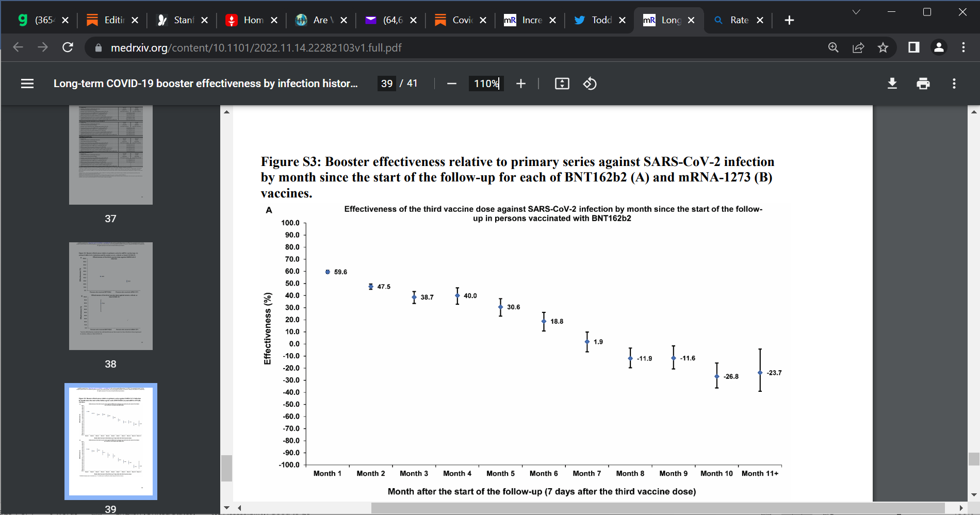Rotate the PDF counterclockwise
980x515 pixels.
tap(590, 84)
